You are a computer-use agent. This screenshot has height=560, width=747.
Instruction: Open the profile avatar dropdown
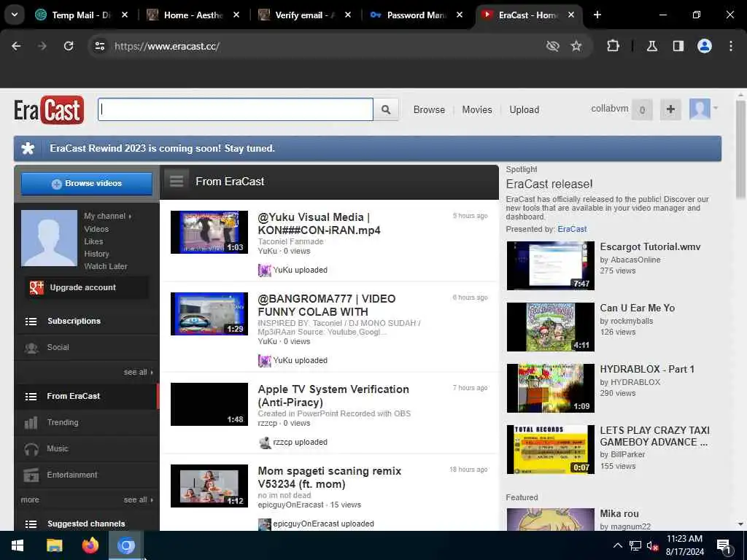pyautogui.click(x=703, y=109)
